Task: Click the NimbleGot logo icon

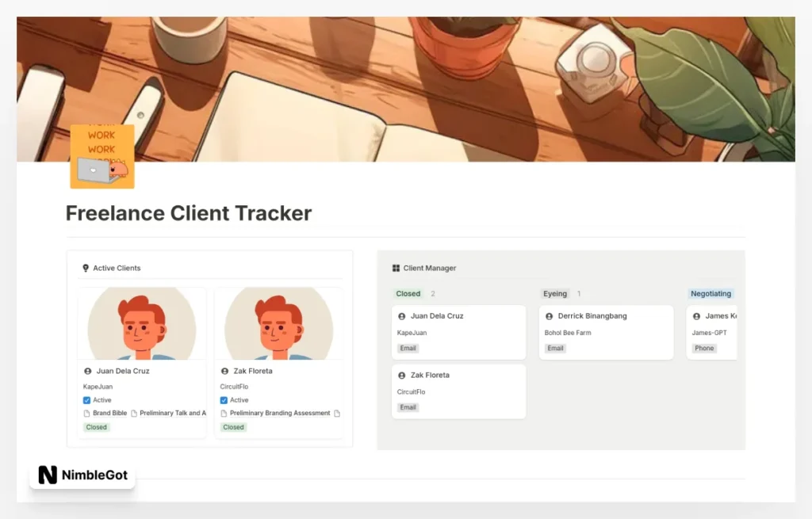Action: (46, 475)
